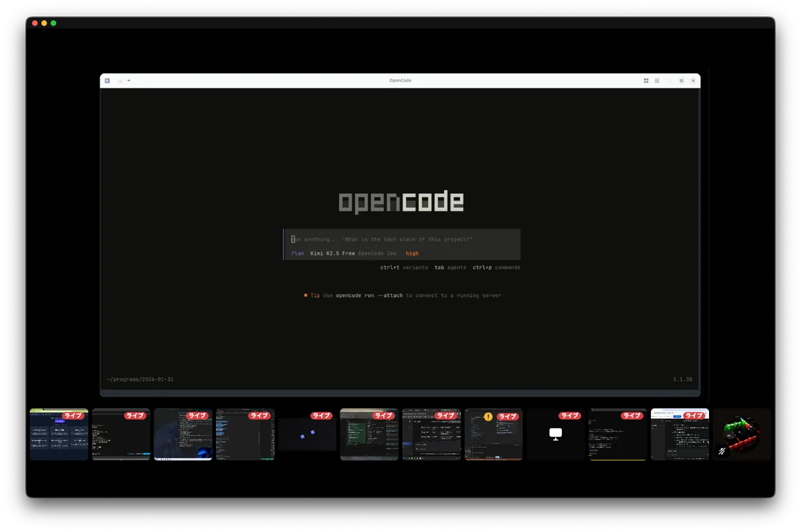Click the green macOS fullscreen button
This screenshot has width=801, height=532.
click(53, 23)
